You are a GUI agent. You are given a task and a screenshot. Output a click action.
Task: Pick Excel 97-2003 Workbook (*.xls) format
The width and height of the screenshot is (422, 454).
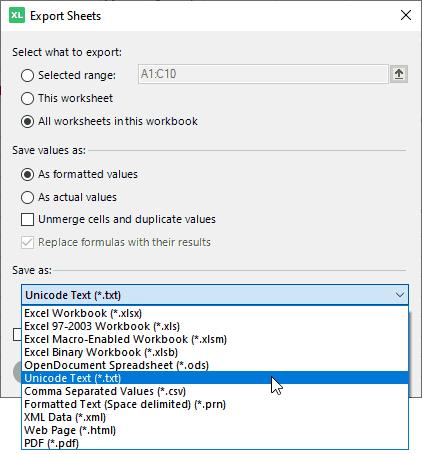point(215,326)
